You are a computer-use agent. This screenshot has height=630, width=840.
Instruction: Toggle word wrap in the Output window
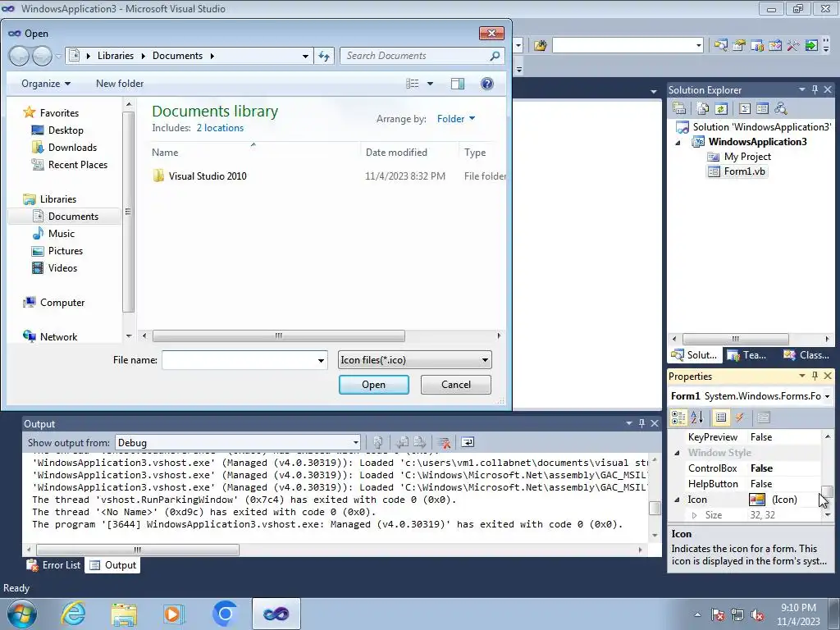467,442
